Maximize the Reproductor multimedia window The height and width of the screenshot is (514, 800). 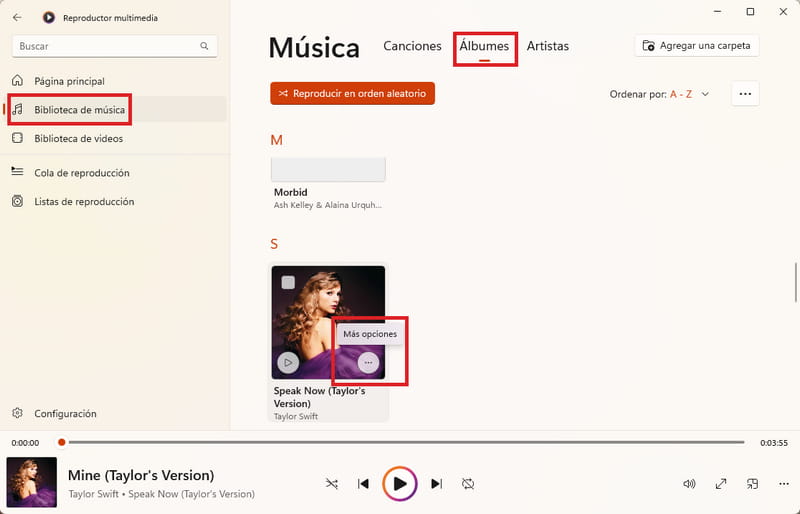[750, 11]
